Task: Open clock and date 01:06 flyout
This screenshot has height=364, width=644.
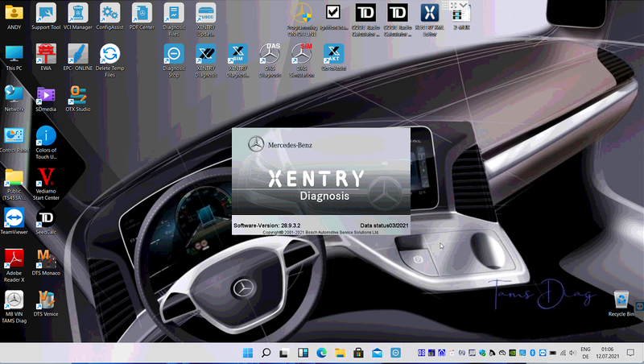Action: coord(608,353)
